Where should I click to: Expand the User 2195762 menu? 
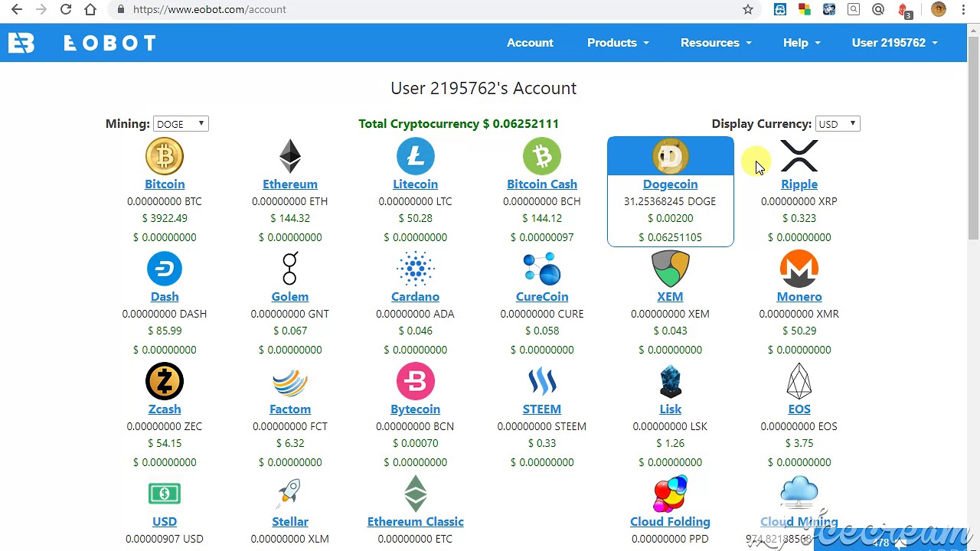(x=894, y=43)
